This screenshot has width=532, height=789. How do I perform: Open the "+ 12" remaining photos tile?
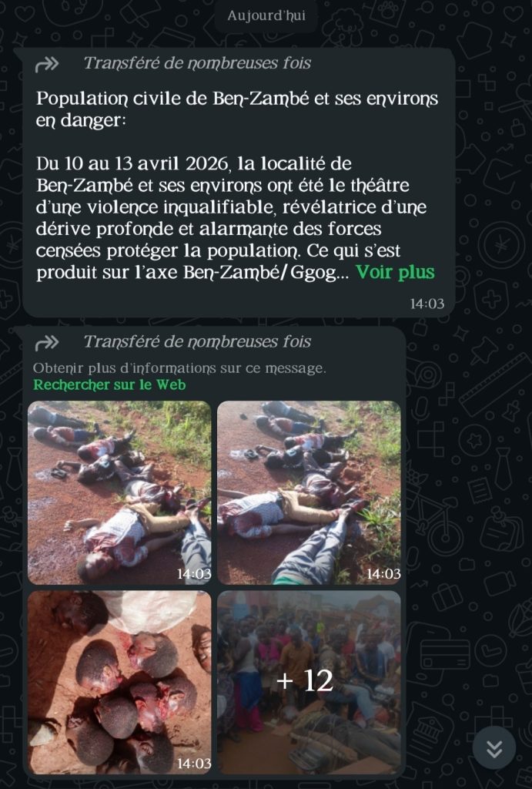[309, 683]
